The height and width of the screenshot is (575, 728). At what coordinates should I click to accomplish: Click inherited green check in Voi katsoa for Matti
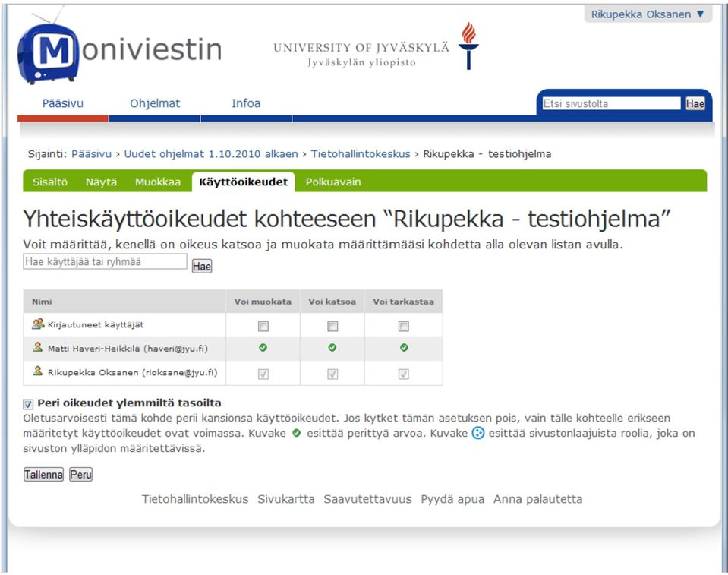[332, 347]
